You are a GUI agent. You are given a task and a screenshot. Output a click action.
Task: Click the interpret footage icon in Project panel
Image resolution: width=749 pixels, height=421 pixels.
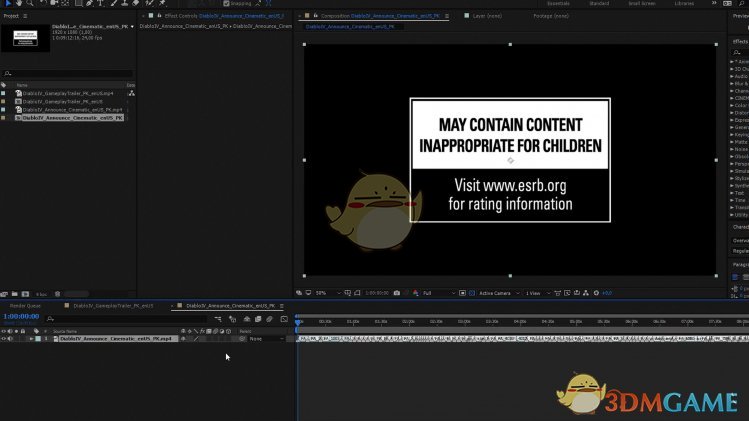click(x=4, y=294)
